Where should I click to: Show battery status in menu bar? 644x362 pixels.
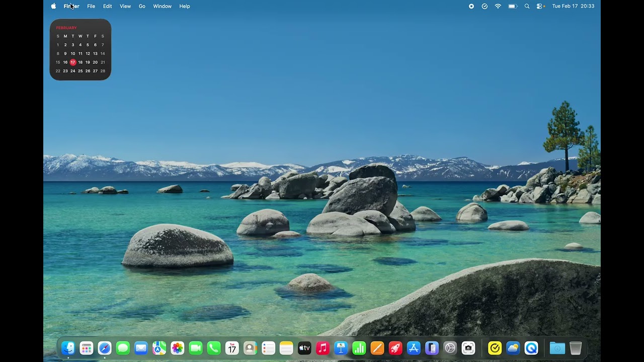pos(513,6)
